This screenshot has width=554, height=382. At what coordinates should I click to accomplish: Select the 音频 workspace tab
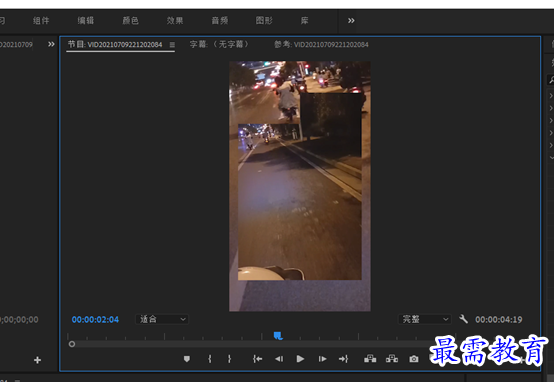coord(219,20)
